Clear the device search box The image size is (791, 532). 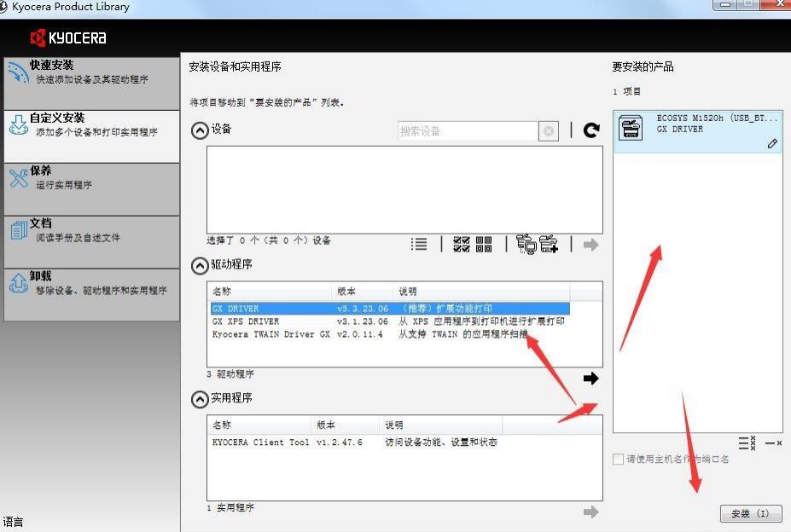point(548,130)
